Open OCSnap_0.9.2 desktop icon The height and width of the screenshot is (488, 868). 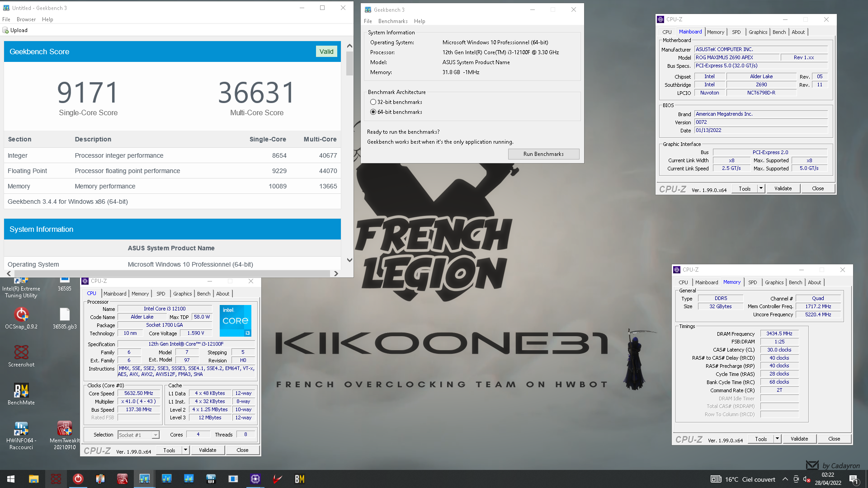coord(21,318)
